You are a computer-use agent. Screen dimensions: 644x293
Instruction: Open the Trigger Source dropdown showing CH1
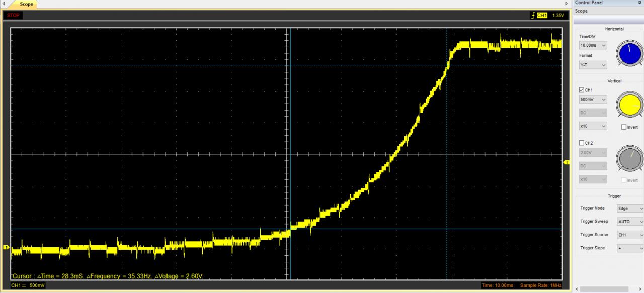(630, 235)
